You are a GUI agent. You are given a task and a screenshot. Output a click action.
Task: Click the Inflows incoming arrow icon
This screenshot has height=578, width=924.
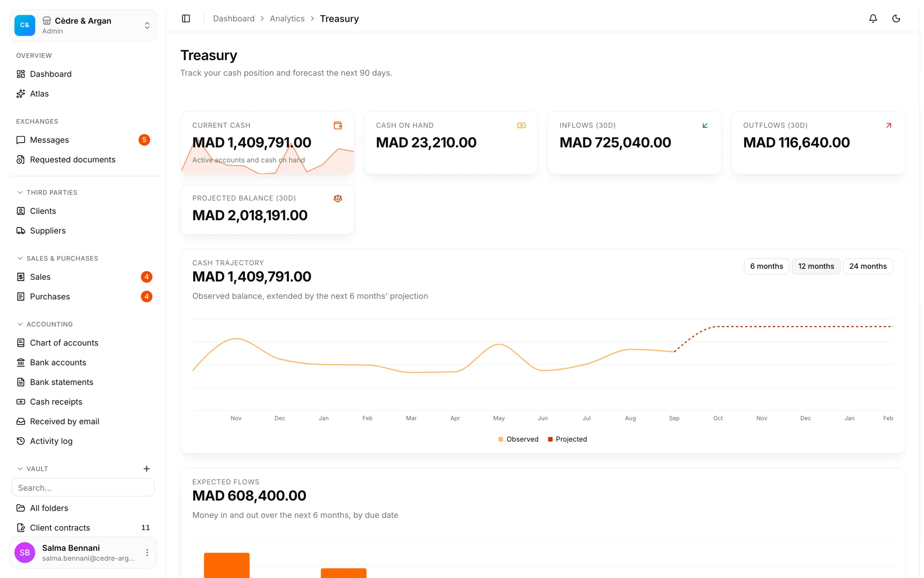(x=705, y=125)
